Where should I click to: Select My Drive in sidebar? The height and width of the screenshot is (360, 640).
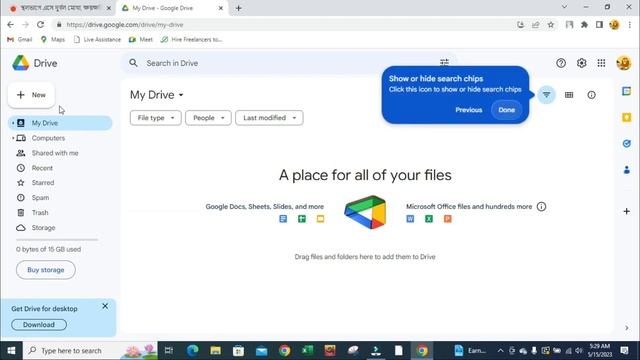(60, 123)
